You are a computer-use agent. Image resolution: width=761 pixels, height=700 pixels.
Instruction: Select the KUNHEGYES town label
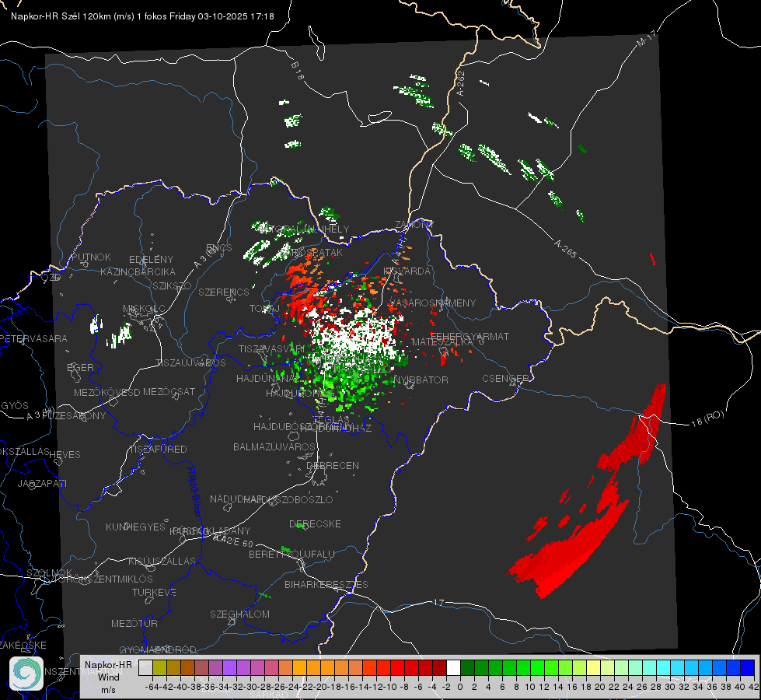tap(135, 527)
